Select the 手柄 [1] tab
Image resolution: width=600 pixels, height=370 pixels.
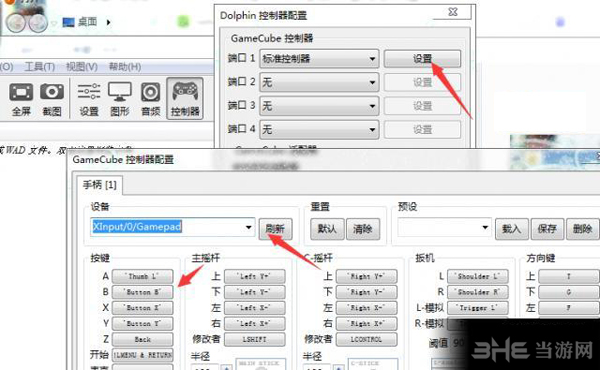pos(100,185)
